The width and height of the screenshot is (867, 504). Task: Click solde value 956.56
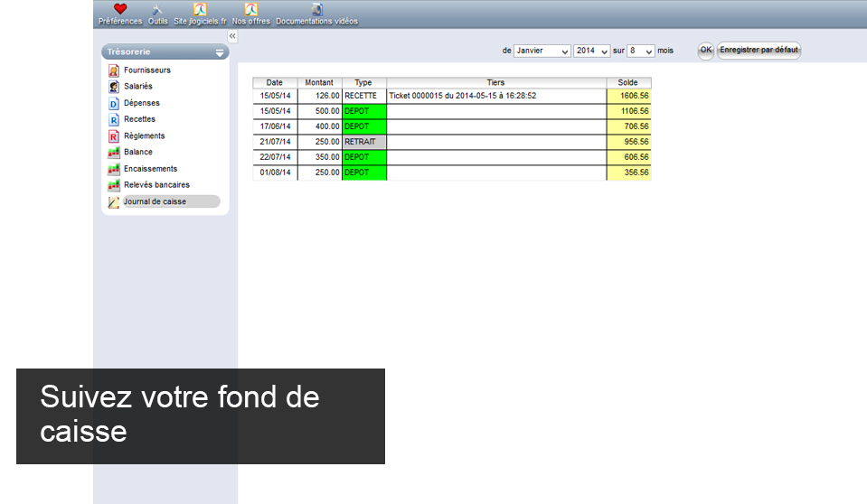click(x=628, y=142)
